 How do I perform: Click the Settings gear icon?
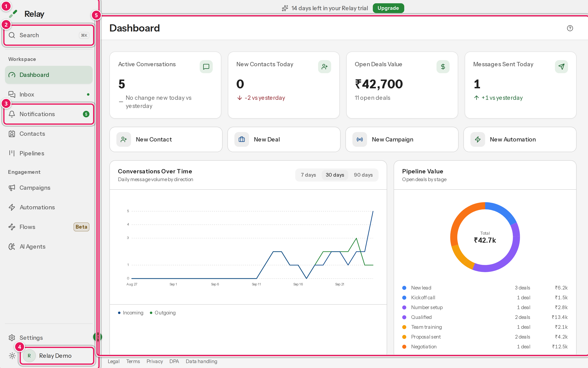coord(12,338)
